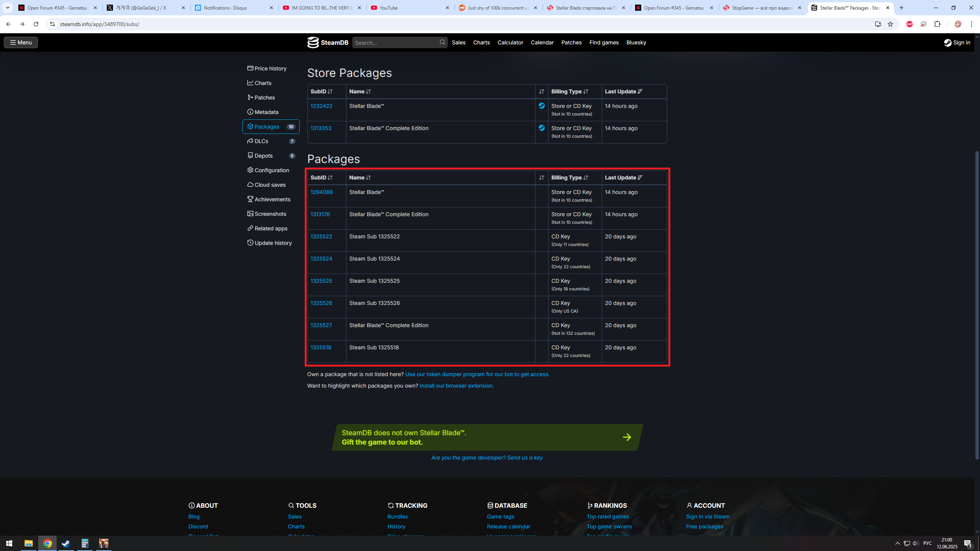Sort Store Packages by Last Update
Image resolution: width=980 pixels, height=551 pixels.
click(634, 91)
